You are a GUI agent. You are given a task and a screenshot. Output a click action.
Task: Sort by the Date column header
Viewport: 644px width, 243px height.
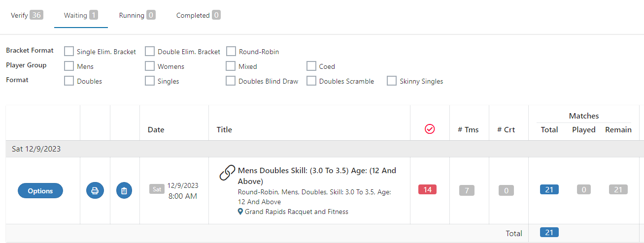[156, 130]
